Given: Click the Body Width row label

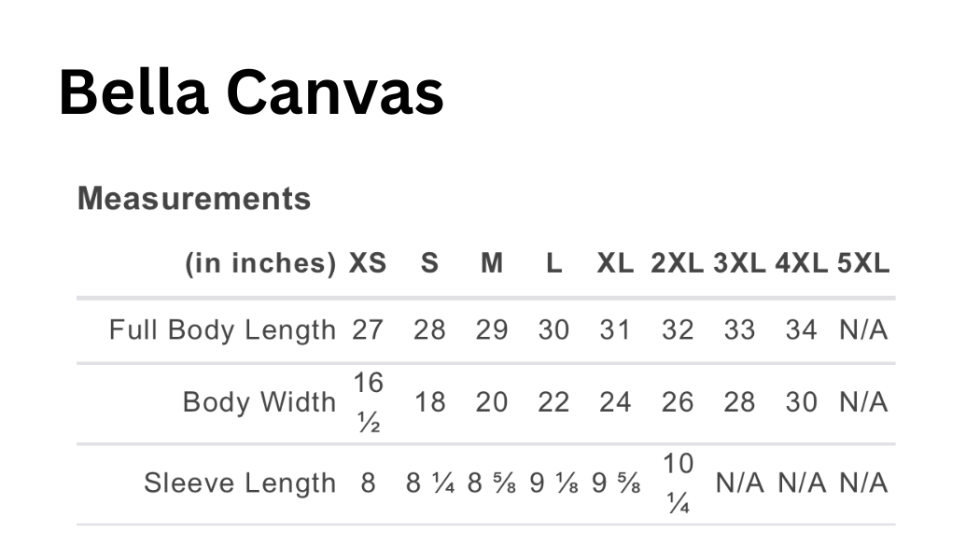Looking at the screenshot, I should [x=259, y=402].
